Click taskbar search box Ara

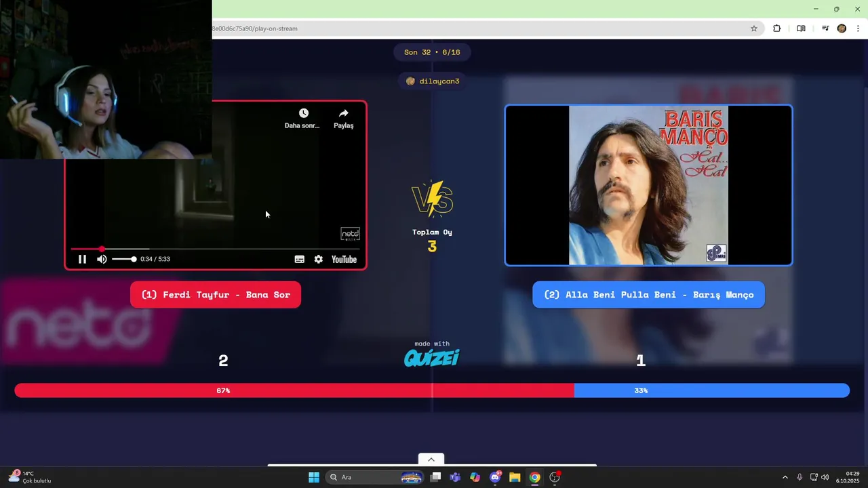point(374,477)
